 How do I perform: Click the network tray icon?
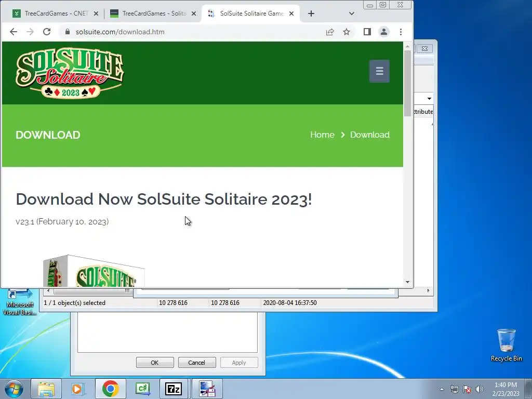(454, 389)
